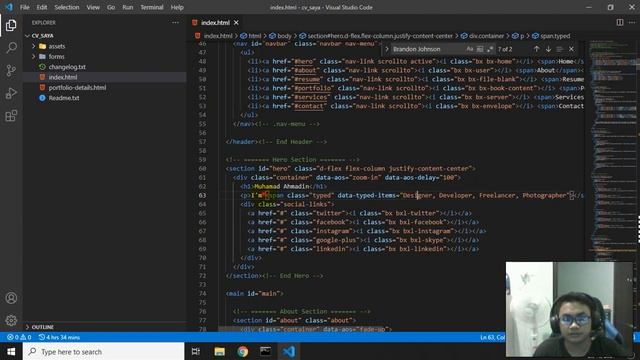Image resolution: width=640 pixels, height=360 pixels.
Task: Open Run and Debug view
Action: (11, 93)
